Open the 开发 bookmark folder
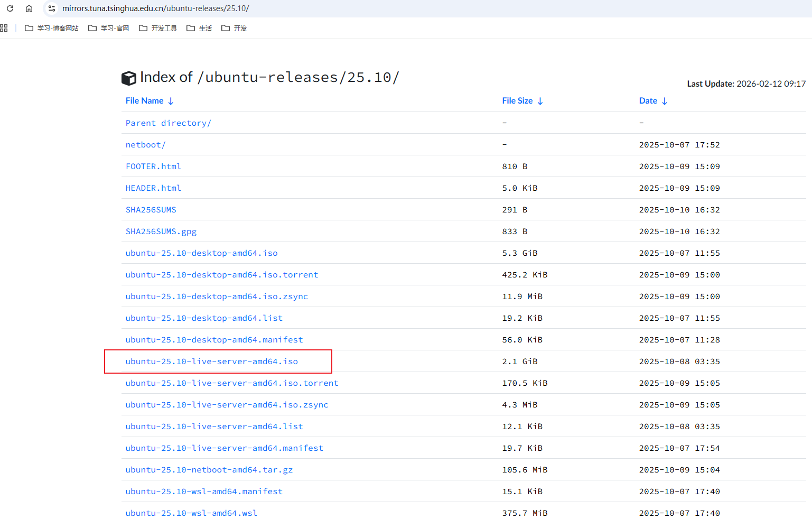The width and height of the screenshot is (812, 519). click(x=234, y=28)
